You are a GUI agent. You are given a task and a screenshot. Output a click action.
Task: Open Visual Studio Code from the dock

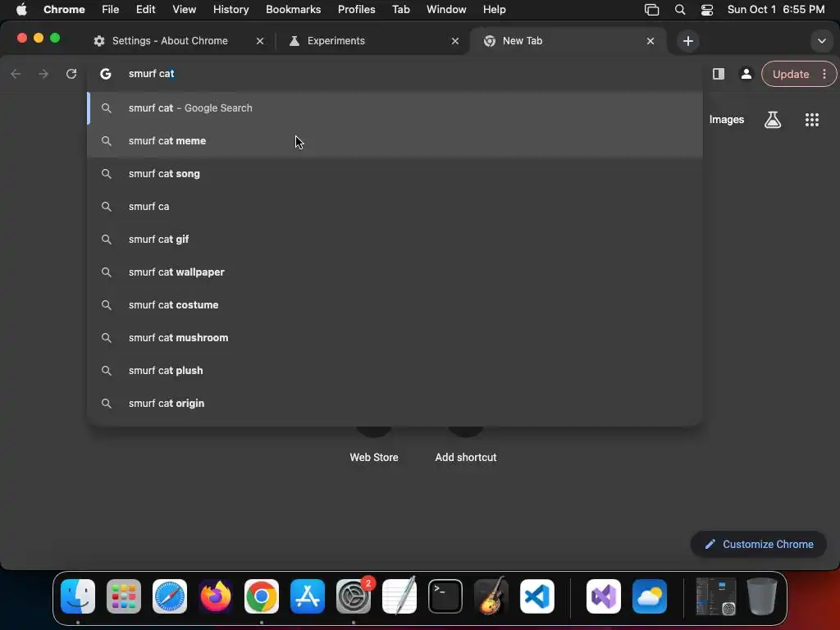[537, 596]
